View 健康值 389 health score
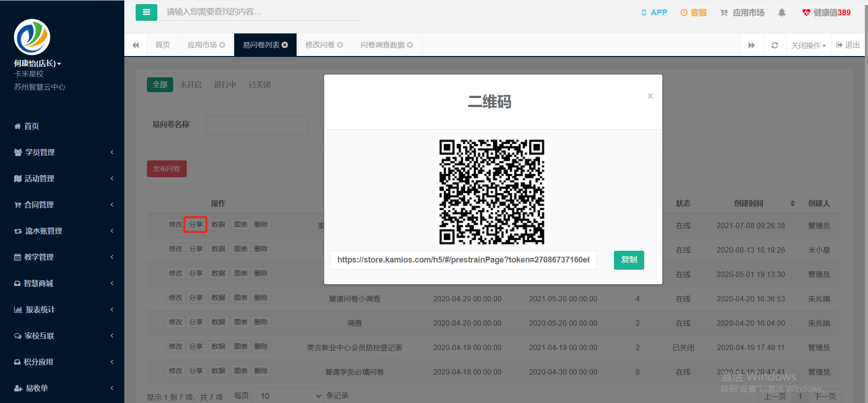The height and width of the screenshot is (403, 868). (x=826, y=13)
